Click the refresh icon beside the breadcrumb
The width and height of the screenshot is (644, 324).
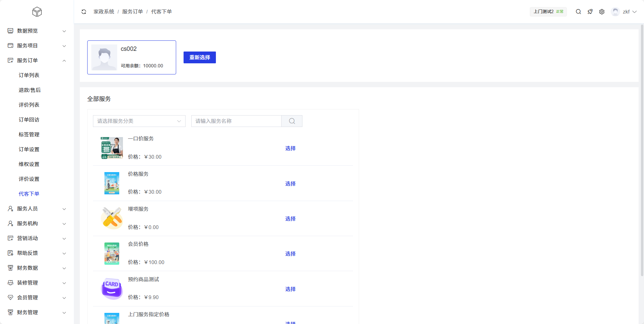tap(84, 12)
